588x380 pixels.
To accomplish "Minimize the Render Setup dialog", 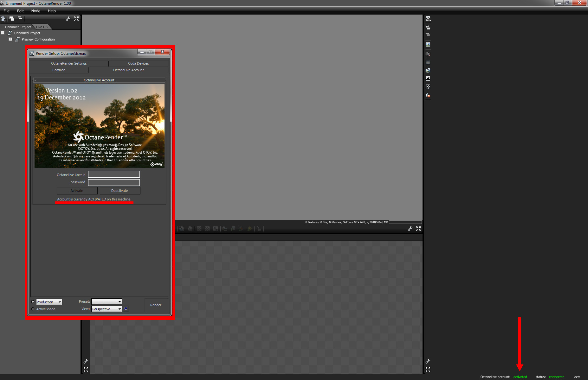I will click(x=142, y=52).
